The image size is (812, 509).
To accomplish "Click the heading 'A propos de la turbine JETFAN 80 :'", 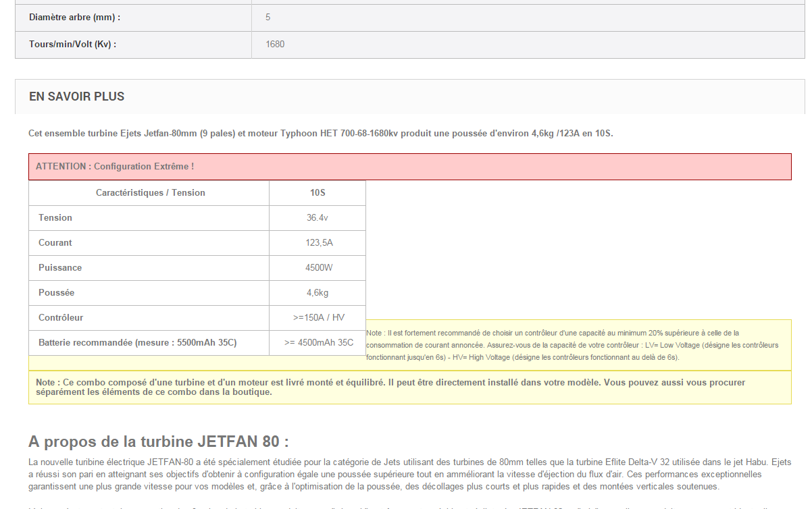I will coord(159,441).
